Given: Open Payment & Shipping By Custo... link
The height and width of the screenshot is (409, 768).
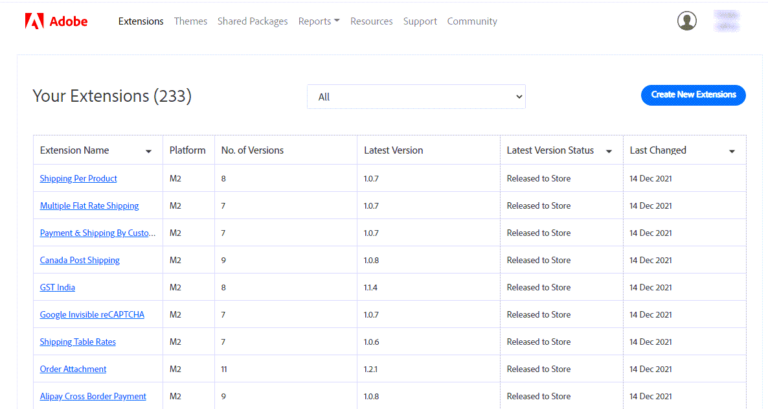Looking at the screenshot, I should click(97, 233).
